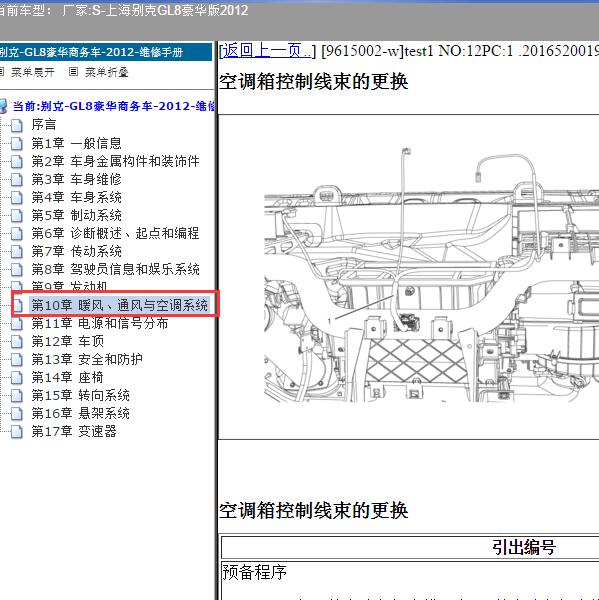Open 第1章 一般信息

coord(77,143)
